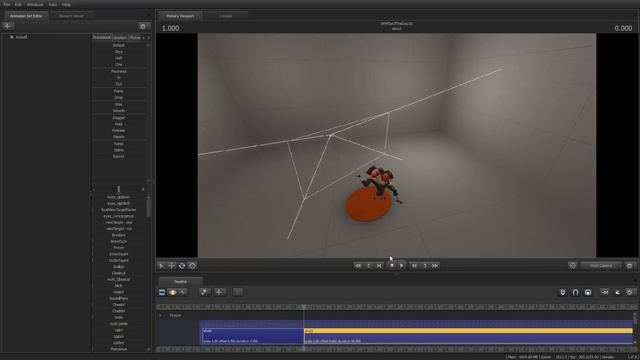Jump to the last frame
This screenshot has width=640, height=360.
(x=436, y=266)
